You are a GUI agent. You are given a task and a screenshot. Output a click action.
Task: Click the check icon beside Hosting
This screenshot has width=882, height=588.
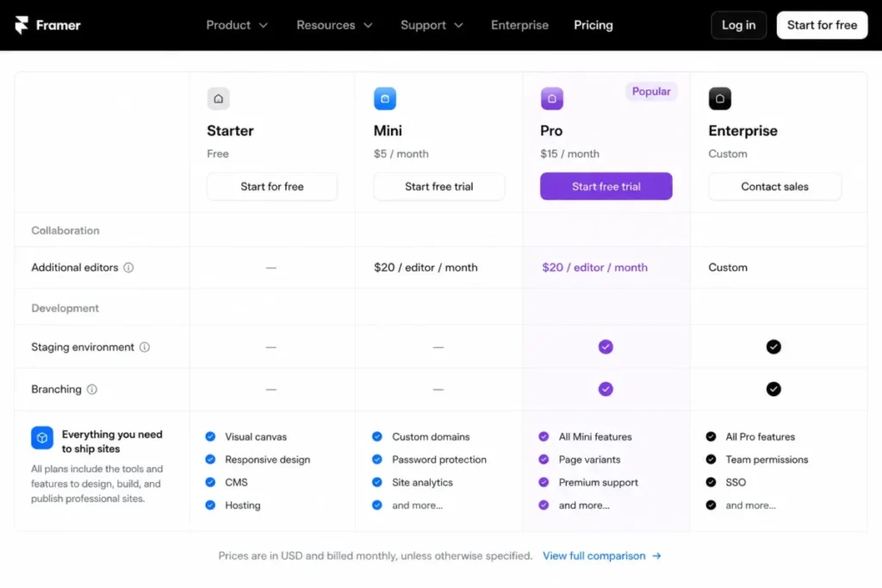coord(210,505)
